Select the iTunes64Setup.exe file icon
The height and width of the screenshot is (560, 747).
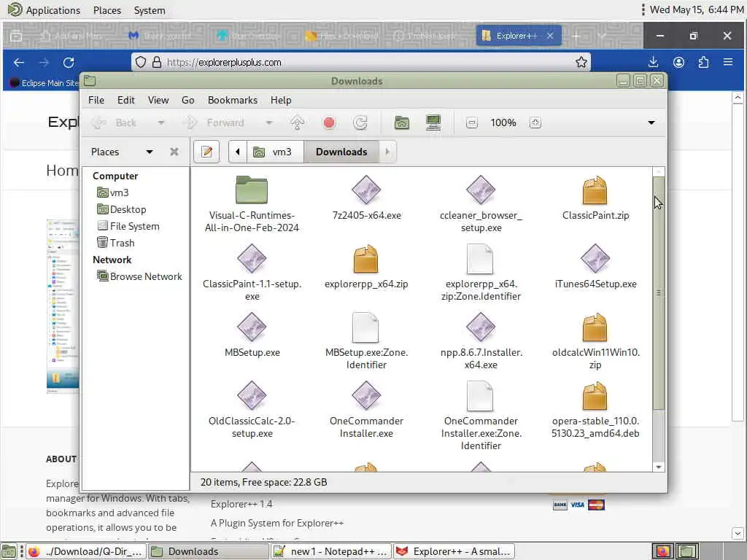coord(595,259)
